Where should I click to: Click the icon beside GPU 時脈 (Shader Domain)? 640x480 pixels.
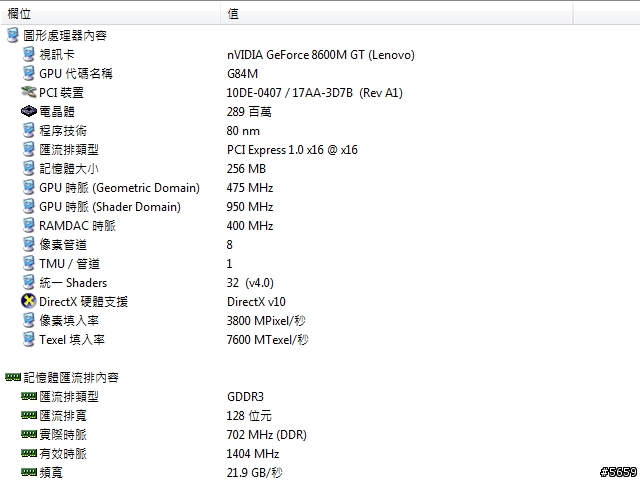click(x=29, y=206)
